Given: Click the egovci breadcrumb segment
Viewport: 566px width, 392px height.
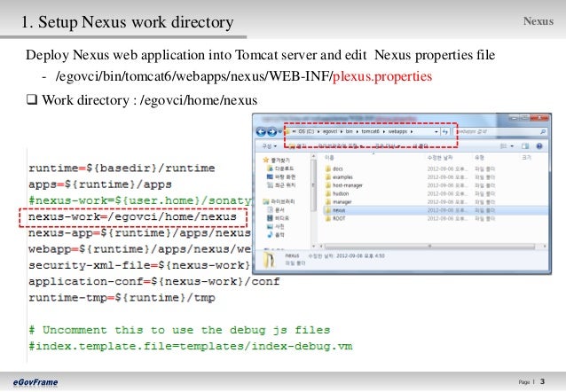Looking at the screenshot, I should (x=329, y=131).
